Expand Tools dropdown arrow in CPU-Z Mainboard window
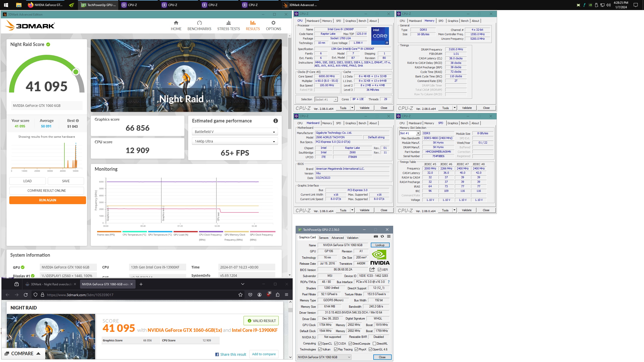 coord(352,210)
